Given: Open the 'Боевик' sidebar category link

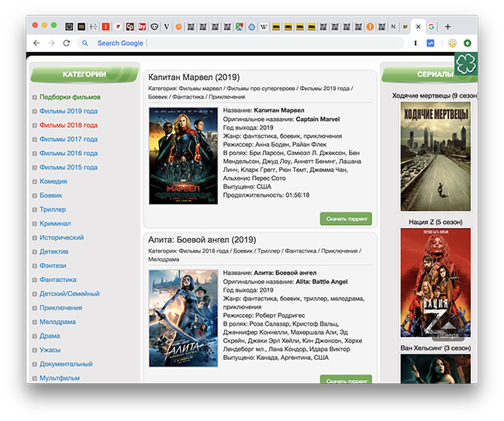Looking at the screenshot, I should point(50,195).
